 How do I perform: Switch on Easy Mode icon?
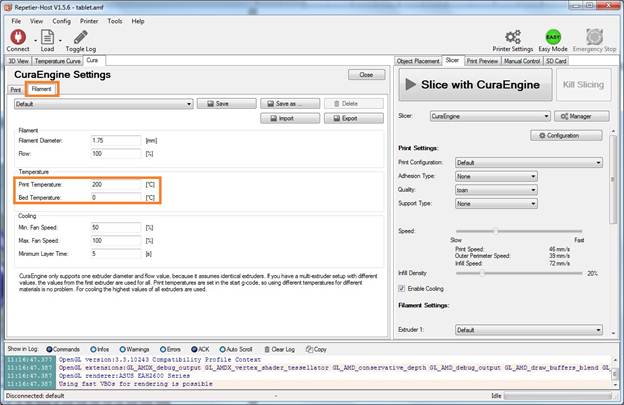pyautogui.click(x=553, y=37)
